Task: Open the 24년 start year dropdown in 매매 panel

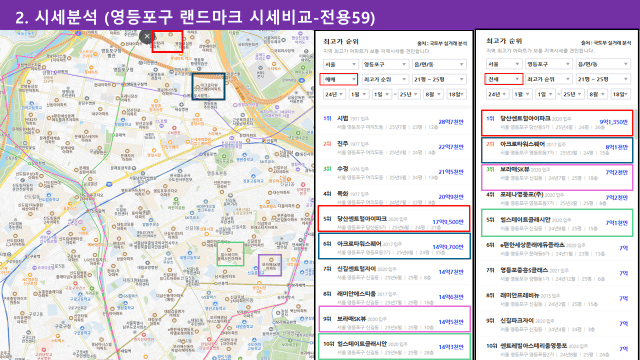Action: 334,94
